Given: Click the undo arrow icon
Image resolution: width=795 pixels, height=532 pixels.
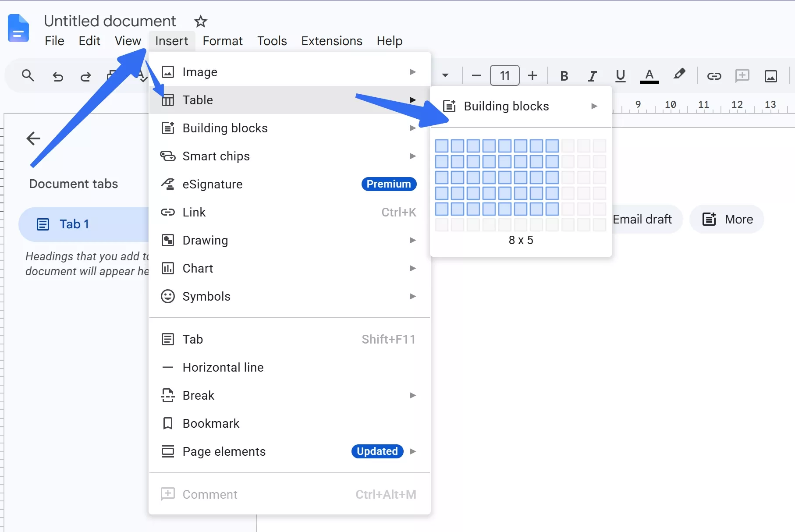Looking at the screenshot, I should click(x=57, y=76).
